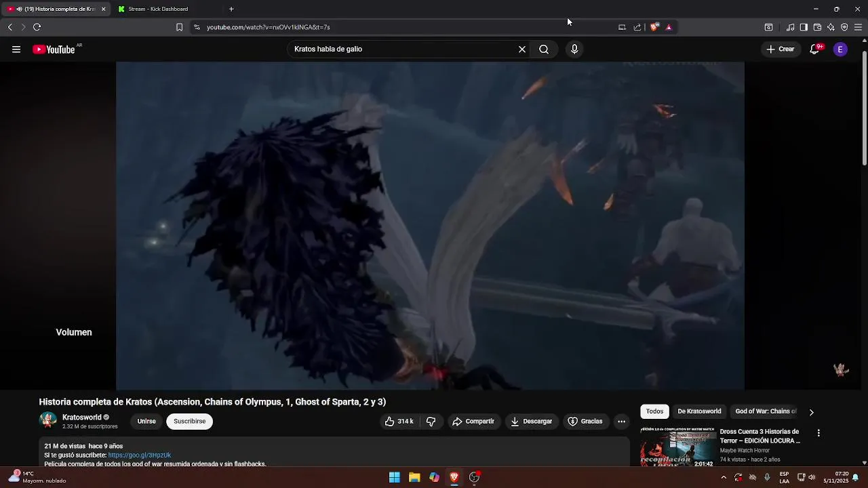
Task: Open the account avatar menu E
Action: coord(840,49)
